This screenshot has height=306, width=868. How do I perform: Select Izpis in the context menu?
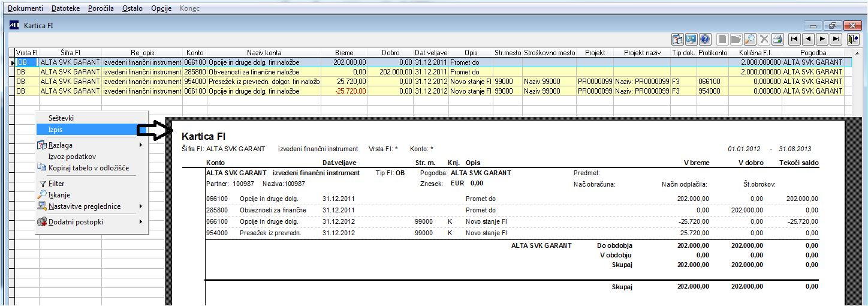91,129
